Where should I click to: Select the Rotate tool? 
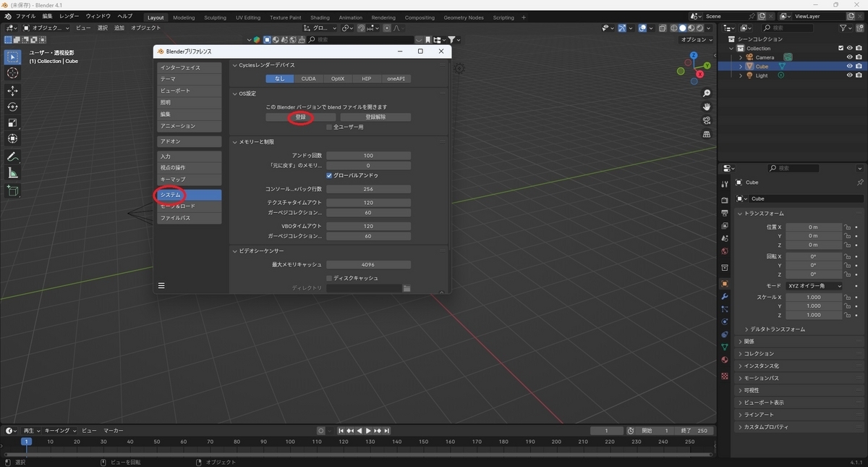[x=12, y=106]
